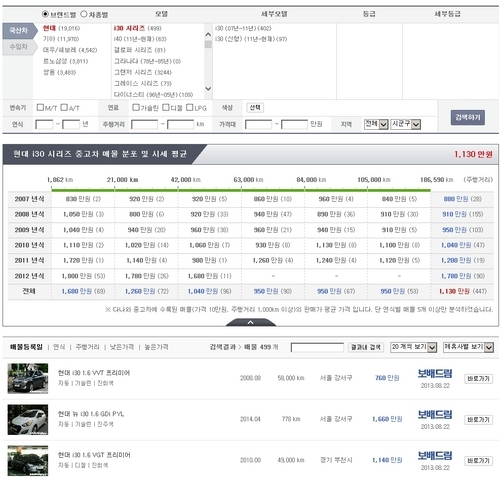Click the maximum 주행거리 field
The height and width of the screenshot is (477, 500).
(180, 124)
